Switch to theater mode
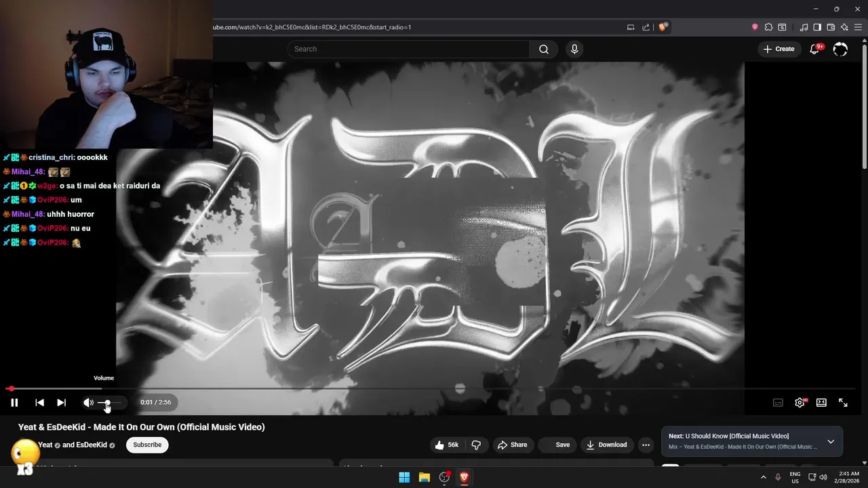The height and width of the screenshot is (488, 868). click(821, 403)
